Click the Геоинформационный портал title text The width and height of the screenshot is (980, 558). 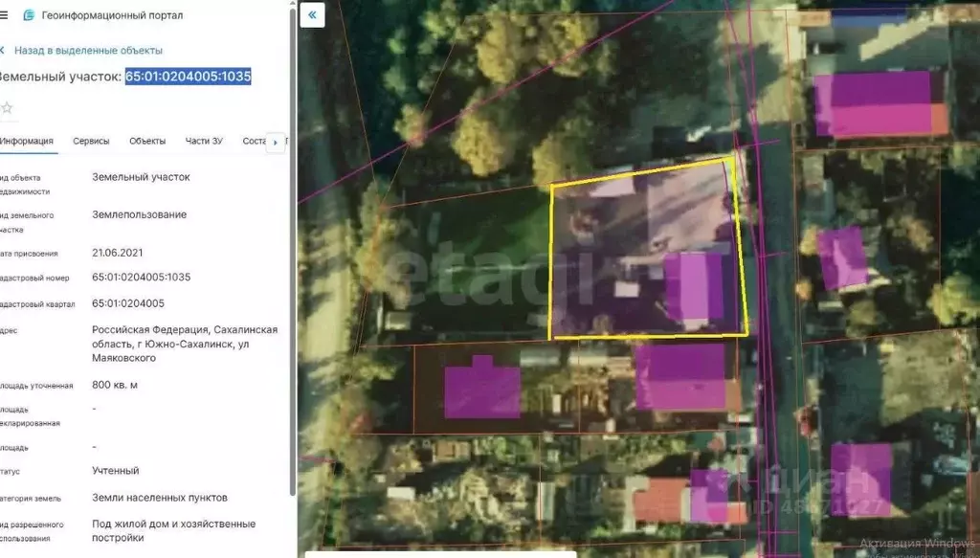click(x=112, y=15)
